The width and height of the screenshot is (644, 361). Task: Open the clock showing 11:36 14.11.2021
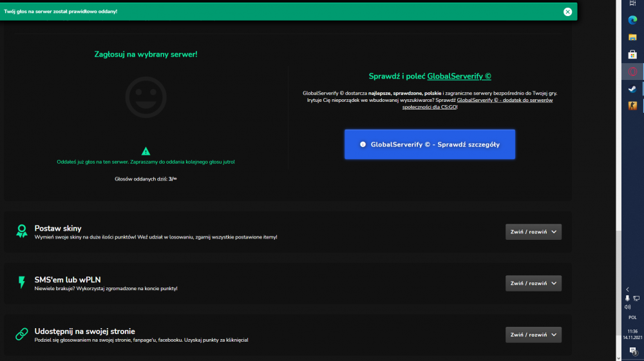point(632,335)
